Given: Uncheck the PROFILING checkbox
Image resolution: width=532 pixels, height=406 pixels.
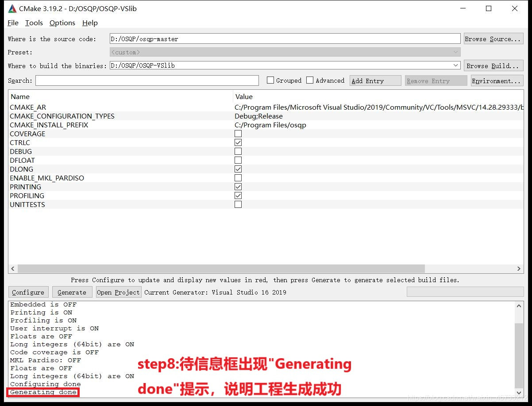Looking at the screenshot, I should pos(238,195).
